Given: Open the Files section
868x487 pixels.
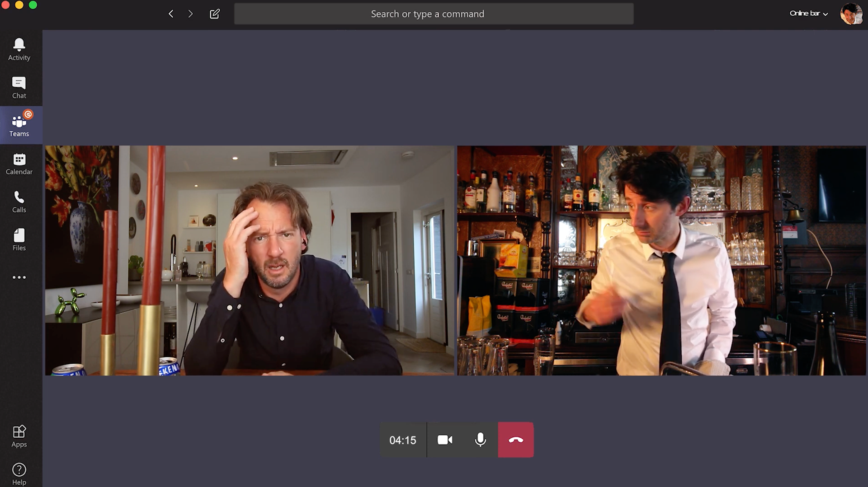Looking at the screenshot, I should pyautogui.click(x=19, y=239).
